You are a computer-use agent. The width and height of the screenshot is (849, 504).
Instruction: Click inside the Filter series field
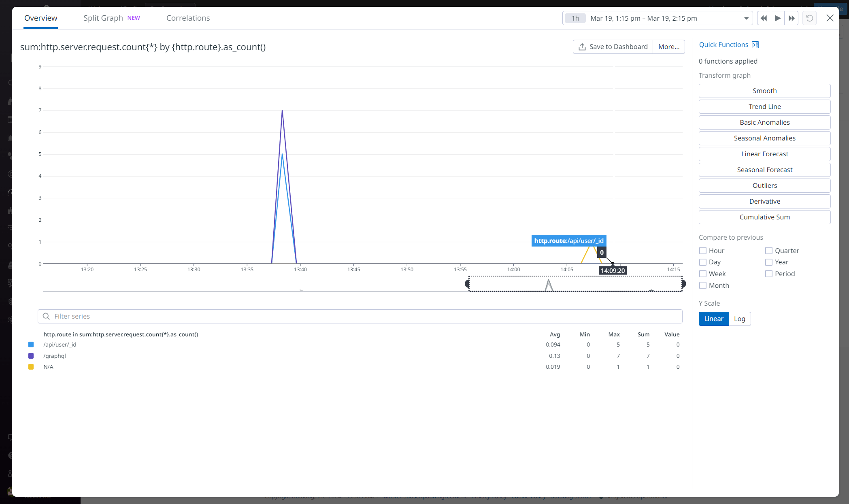(162, 316)
